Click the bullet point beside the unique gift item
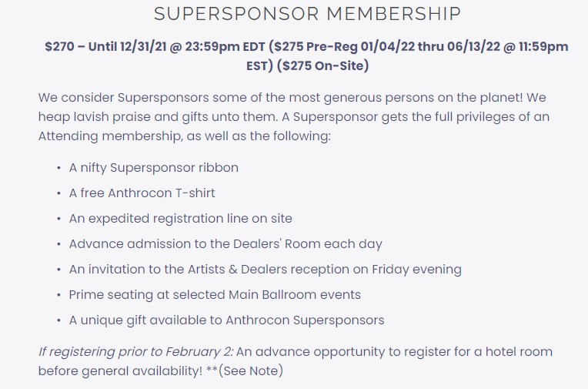The image size is (588, 389). click(x=59, y=320)
